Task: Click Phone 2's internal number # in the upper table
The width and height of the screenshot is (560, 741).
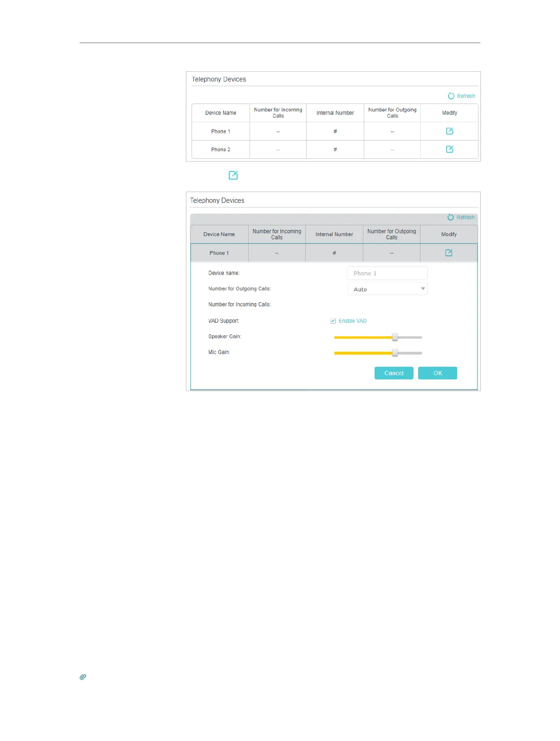Action: 335,149
